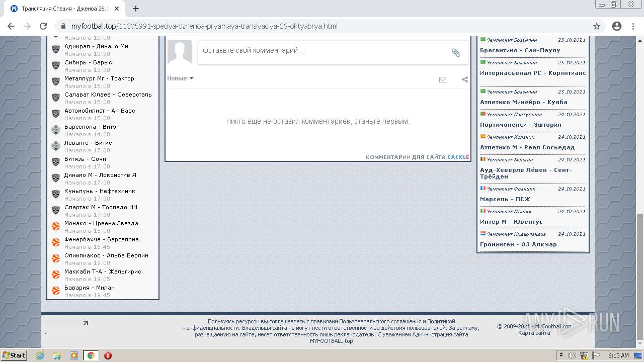Open Windows Explorer folder from taskbar
This screenshot has height=362, width=644.
[57, 355]
